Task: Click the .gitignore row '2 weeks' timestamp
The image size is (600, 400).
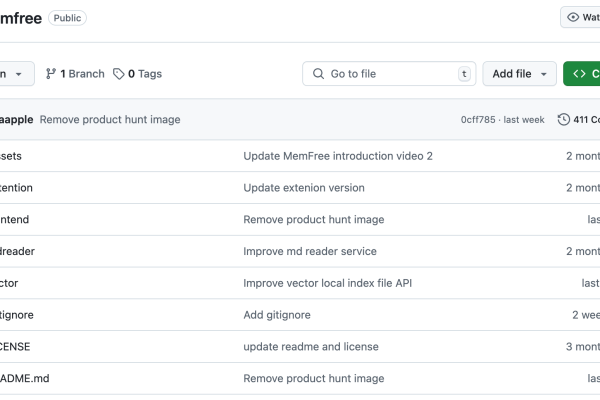Action: (x=586, y=315)
